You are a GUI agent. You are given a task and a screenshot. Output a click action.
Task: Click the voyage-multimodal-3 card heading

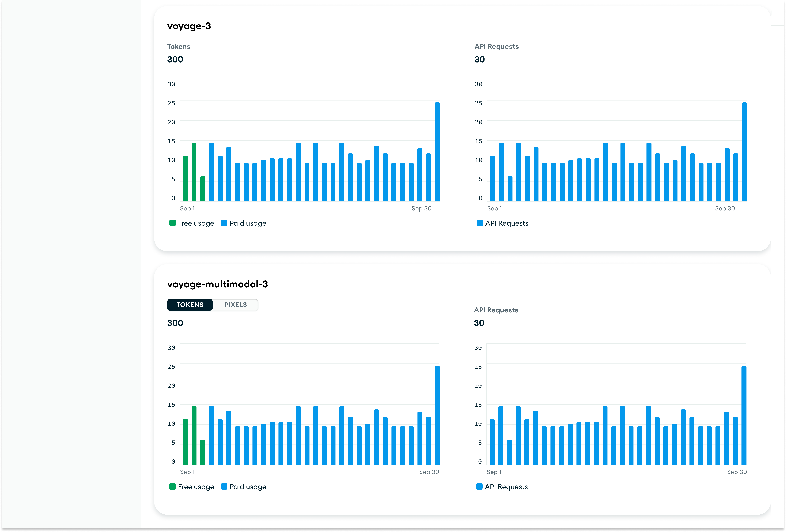[x=218, y=284]
